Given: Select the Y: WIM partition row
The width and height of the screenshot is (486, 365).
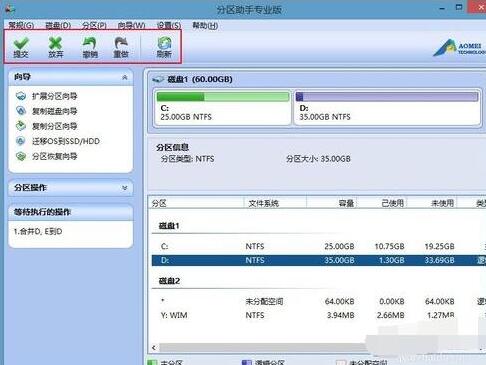Looking at the screenshot, I should coord(319,315).
